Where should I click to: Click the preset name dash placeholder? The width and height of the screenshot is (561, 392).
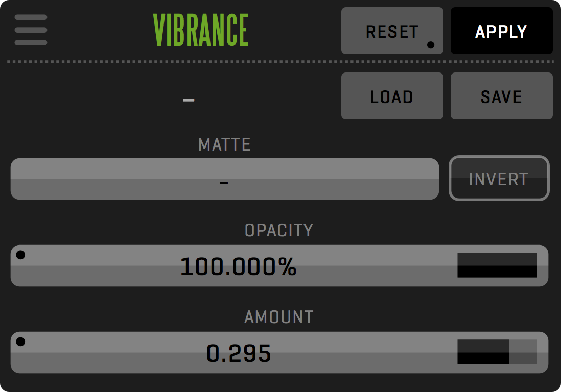[x=189, y=100]
